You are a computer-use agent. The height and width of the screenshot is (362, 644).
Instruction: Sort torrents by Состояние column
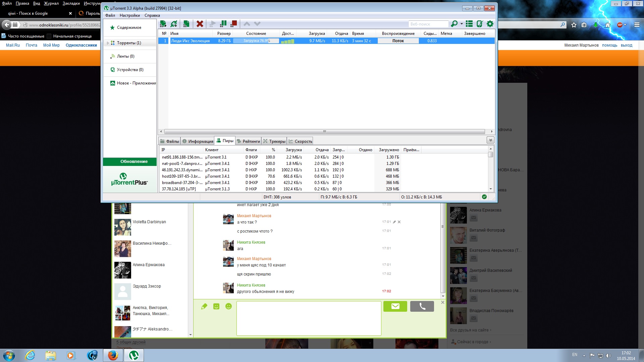(x=256, y=34)
